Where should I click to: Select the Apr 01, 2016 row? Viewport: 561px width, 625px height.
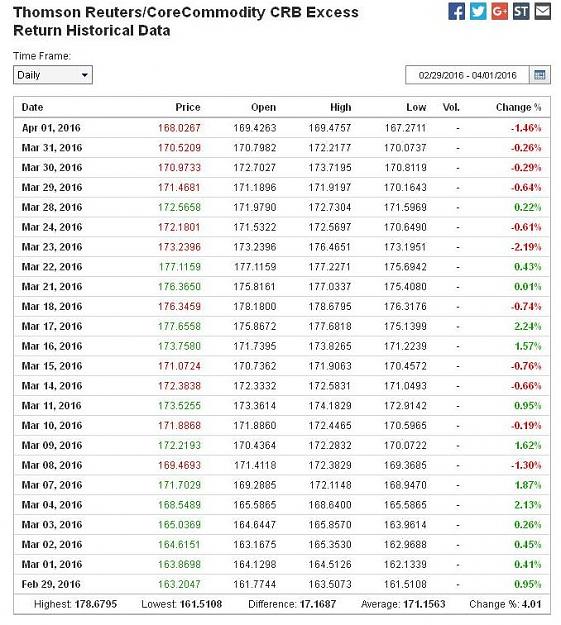281,128
